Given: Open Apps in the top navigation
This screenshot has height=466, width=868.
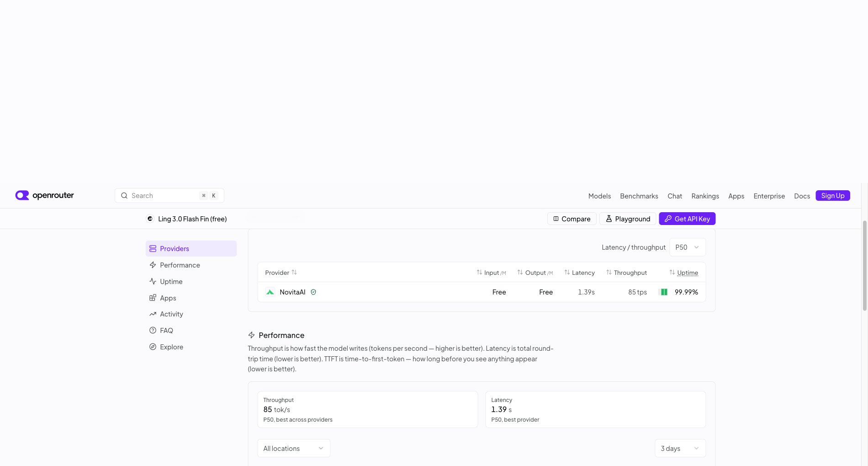Looking at the screenshot, I should point(736,196).
